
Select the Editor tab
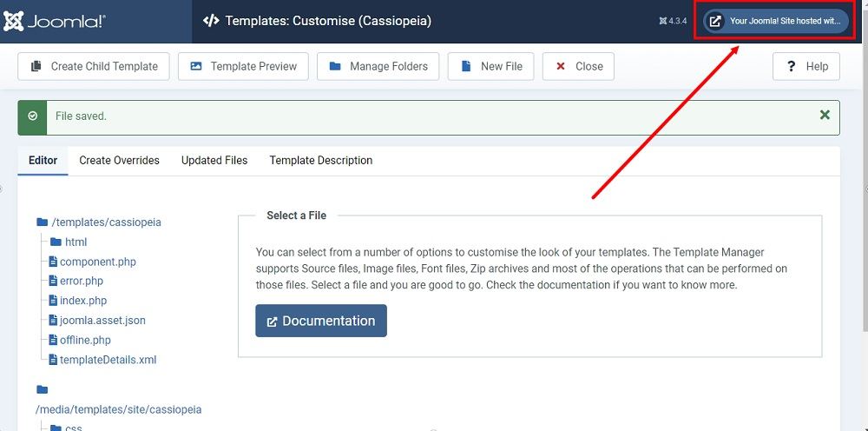[43, 161]
